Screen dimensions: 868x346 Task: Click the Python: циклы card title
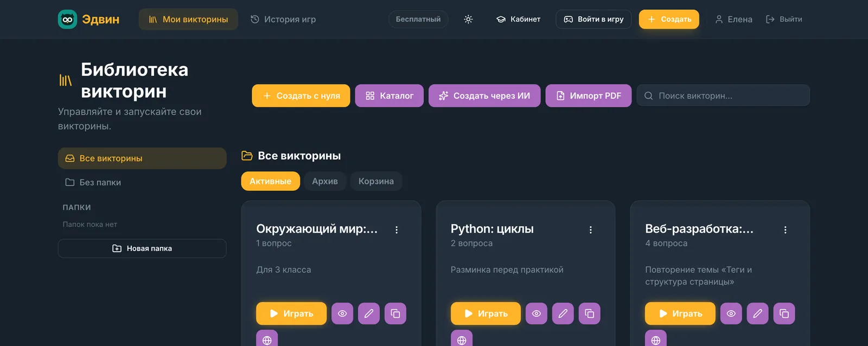click(492, 229)
